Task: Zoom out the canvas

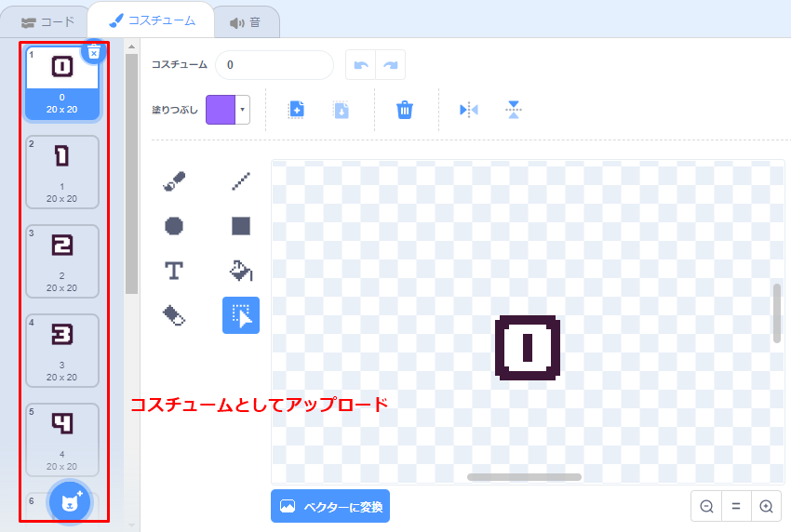Action: [706, 506]
